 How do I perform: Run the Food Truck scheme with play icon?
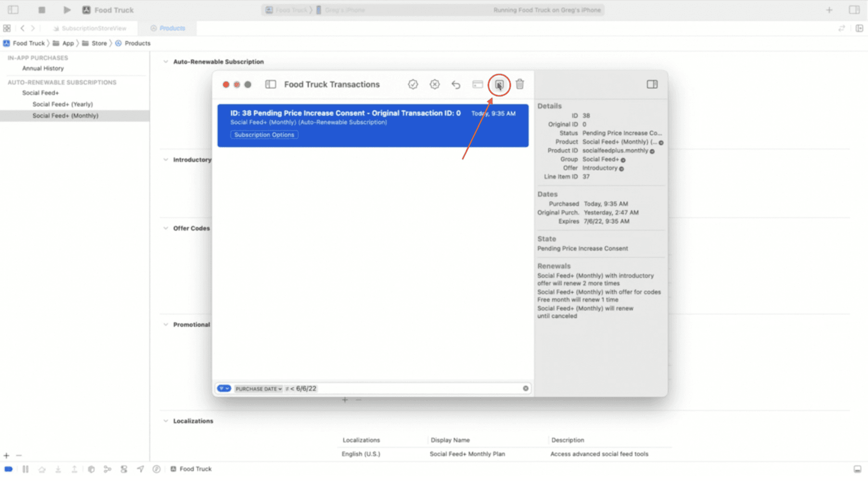(67, 9)
